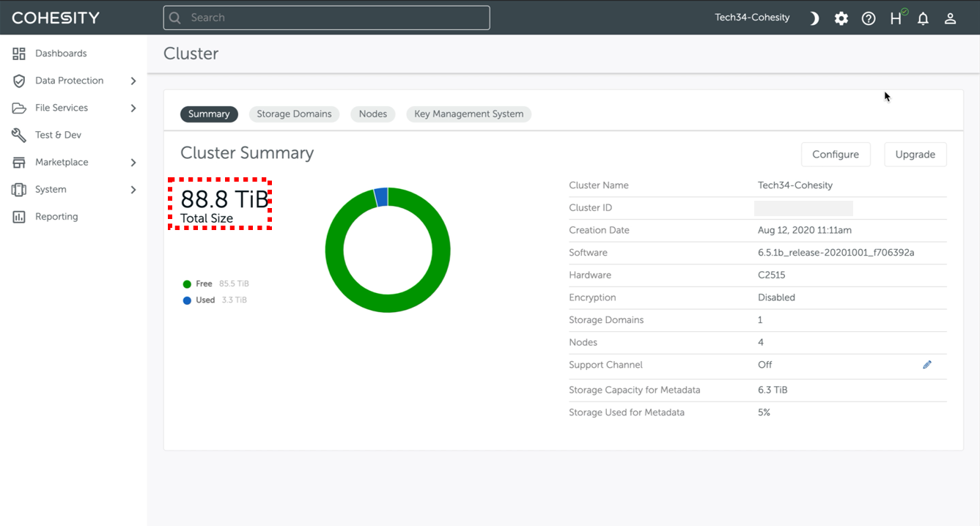Screen dimensions: 980x526
Task: Click green free segment of donut chart
Action: click(388, 304)
